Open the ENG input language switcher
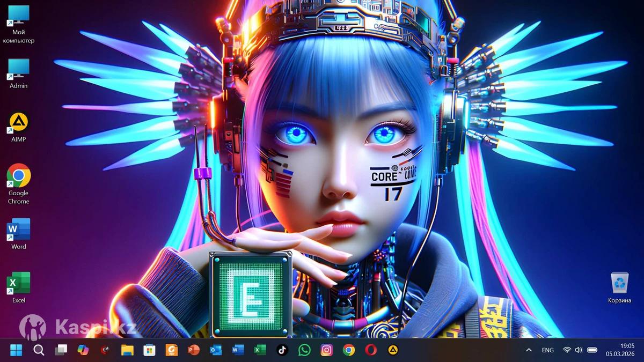 547,350
